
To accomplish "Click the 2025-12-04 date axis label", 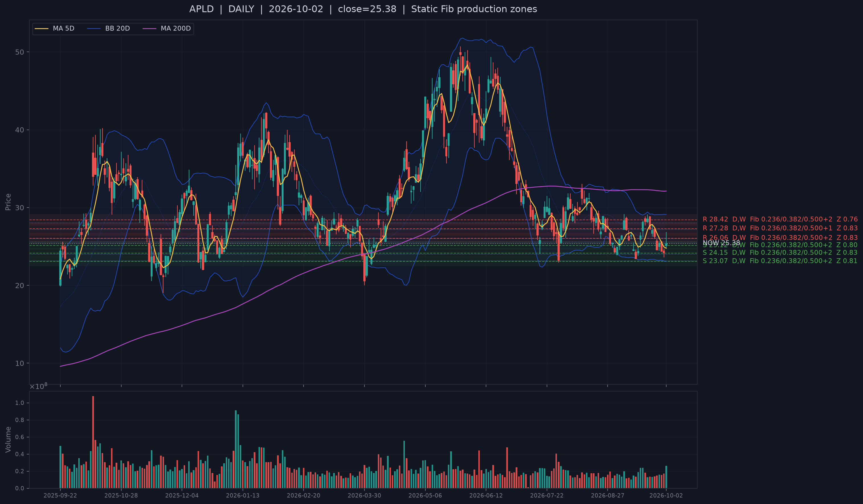I will (x=182, y=496).
